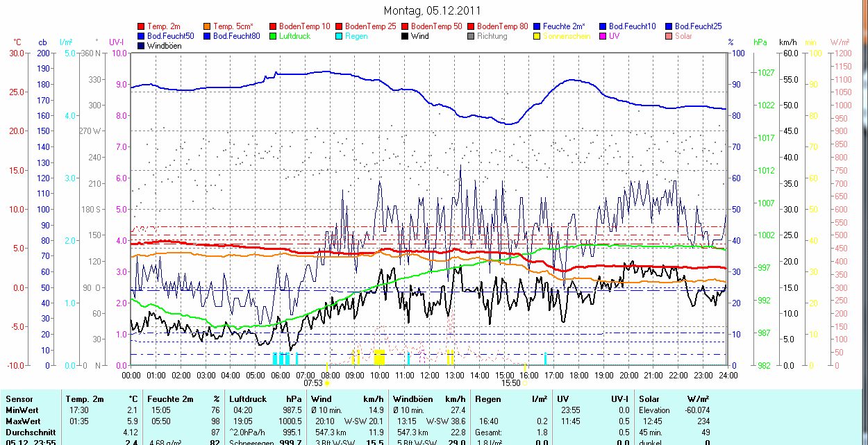Click the sunset marker at 15:50
This screenshot has height=445, width=868.
coord(525,383)
